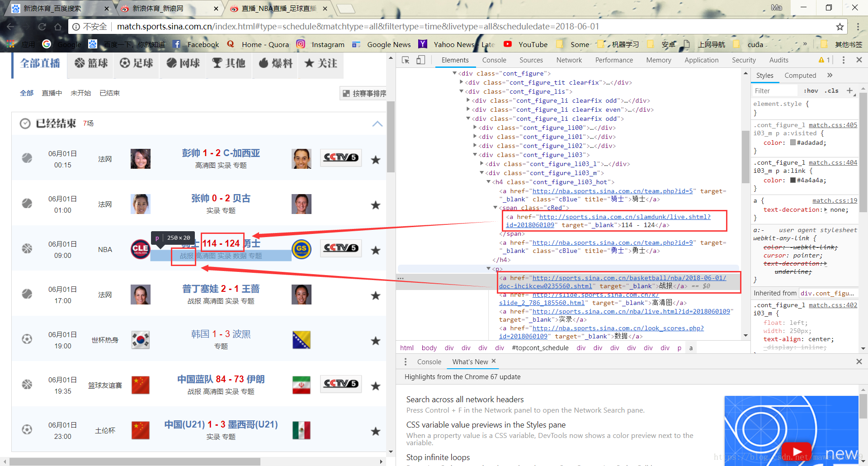
Task: Select #topcont_schedule in the breadcrumb
Action: point(540,348)
